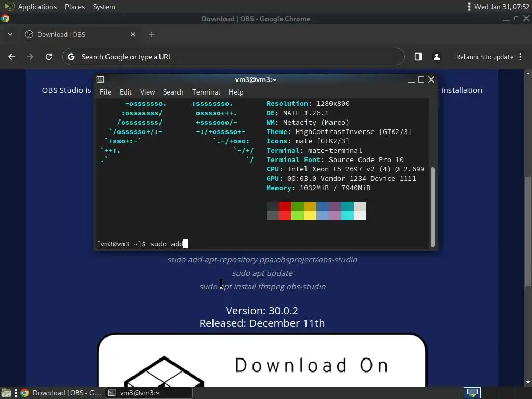Click 'sudo add-apt-repository ppa:obsproject/obs-studio' text

[x=262, y=260]
